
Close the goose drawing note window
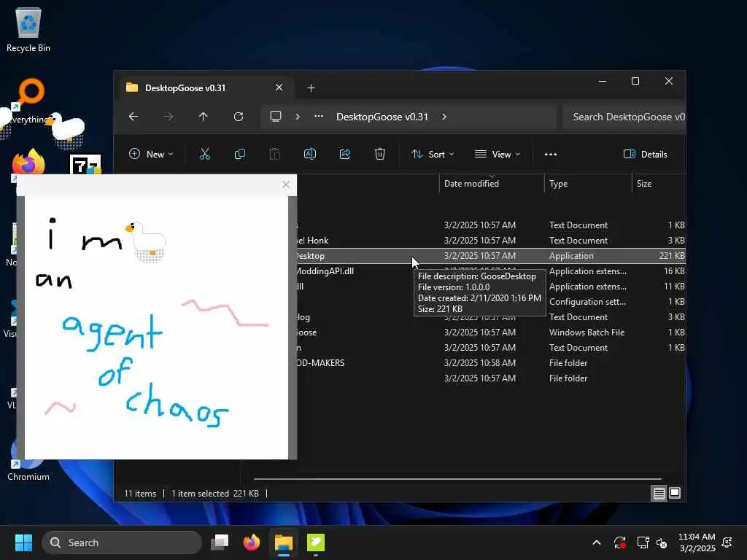pos(286,184)
